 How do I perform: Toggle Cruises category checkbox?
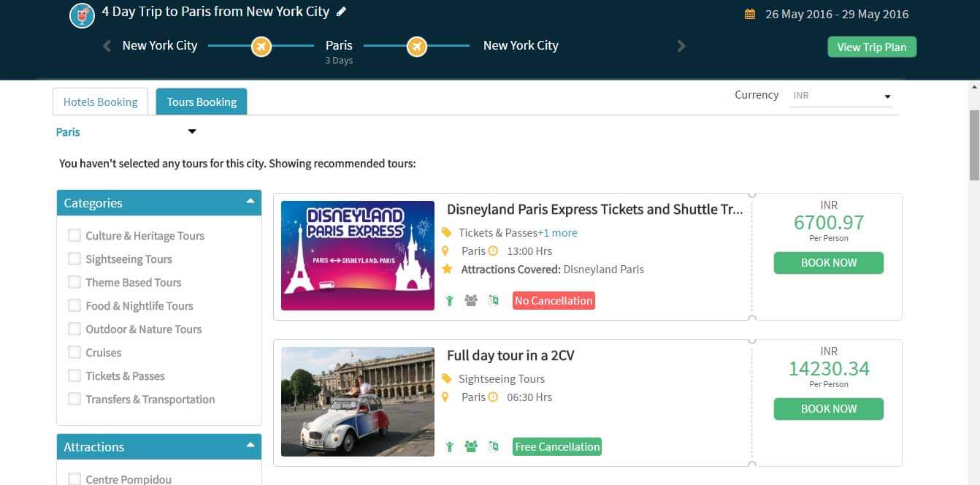pyautogui.click(x=74, y=352)
